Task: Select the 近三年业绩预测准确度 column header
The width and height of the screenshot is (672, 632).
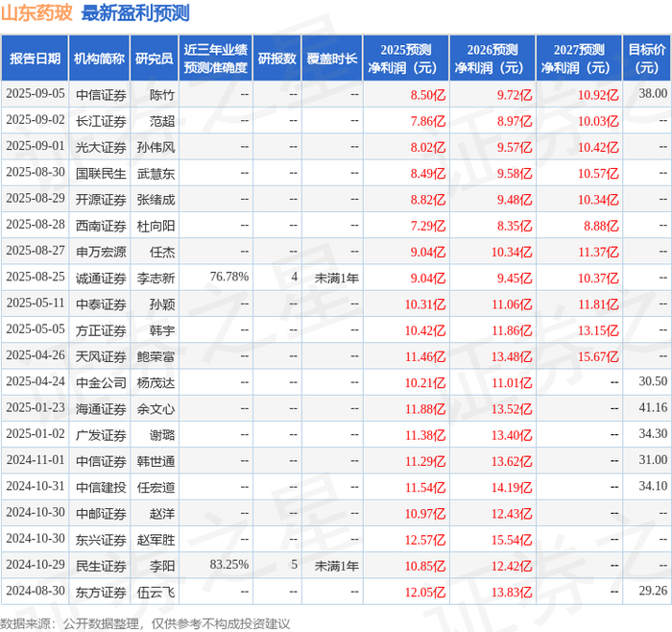Action: click(216, 59)
